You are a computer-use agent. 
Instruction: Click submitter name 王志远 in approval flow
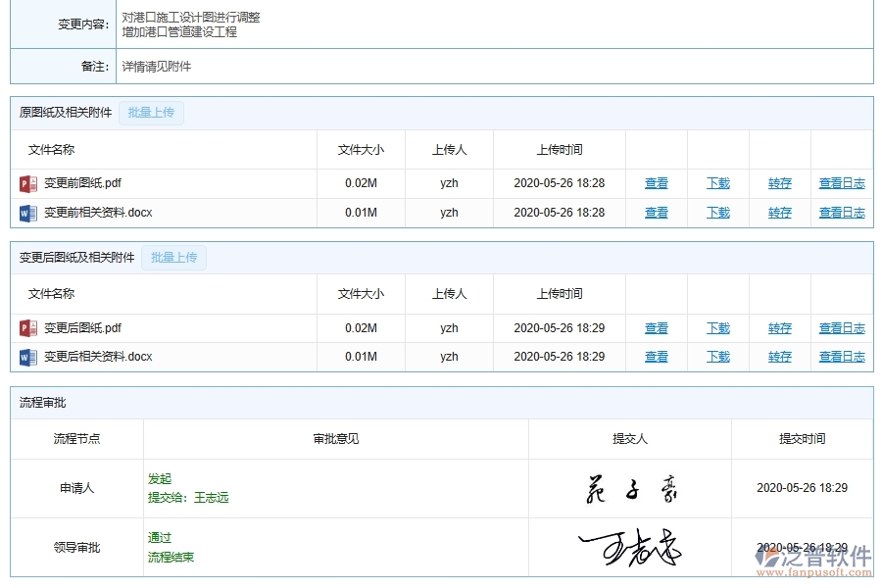(x=208, y=498)
